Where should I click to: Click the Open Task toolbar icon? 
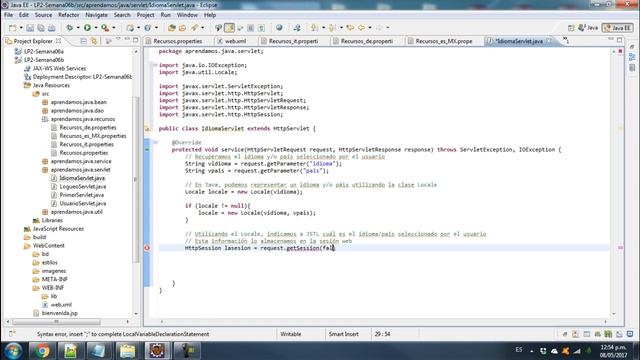[182, 28]
